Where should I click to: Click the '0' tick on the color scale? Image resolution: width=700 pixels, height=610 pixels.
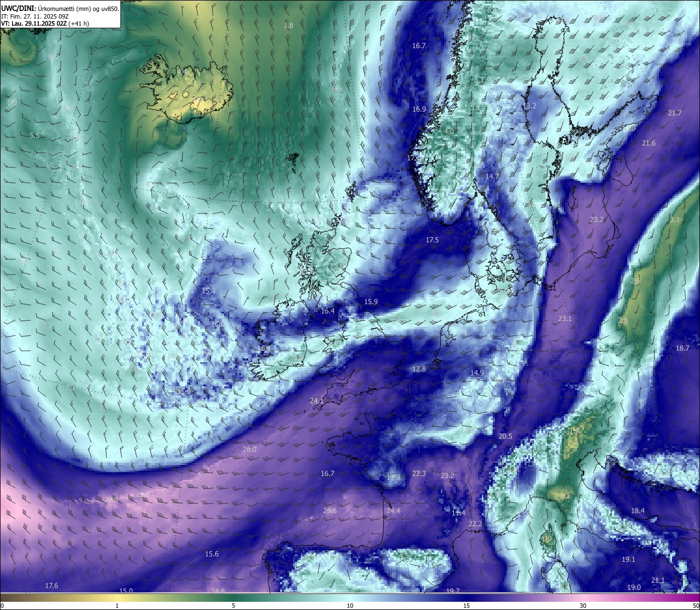(x=2, y=606)
